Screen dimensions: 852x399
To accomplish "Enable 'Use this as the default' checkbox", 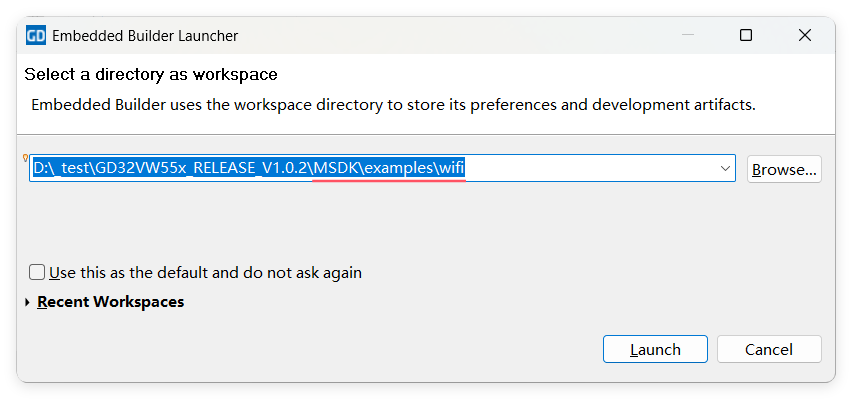I will point(37,272).
